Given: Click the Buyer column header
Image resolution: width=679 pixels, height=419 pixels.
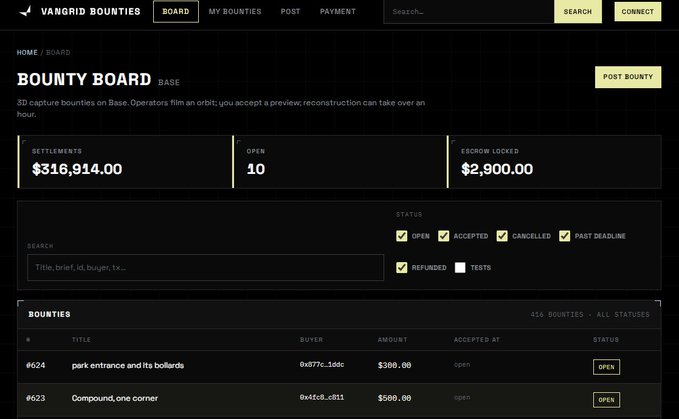Looking at the screenshot, I should [x=311, y=340].
